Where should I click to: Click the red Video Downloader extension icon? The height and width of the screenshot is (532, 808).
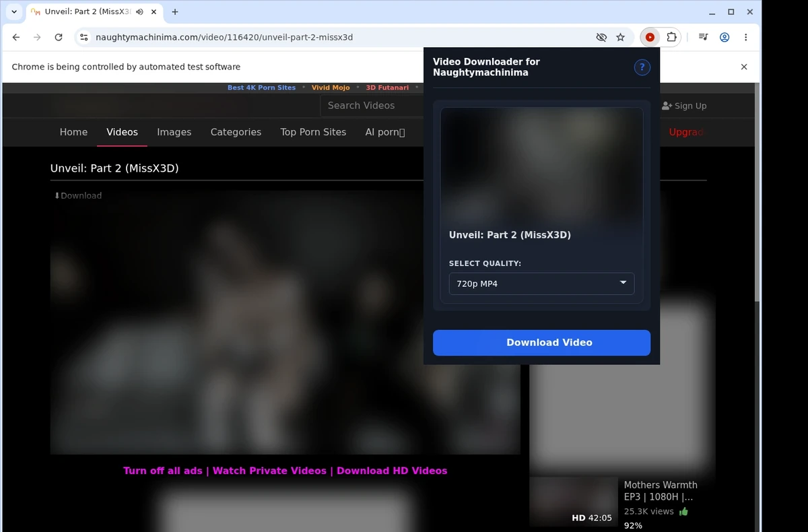pos(650,38)
